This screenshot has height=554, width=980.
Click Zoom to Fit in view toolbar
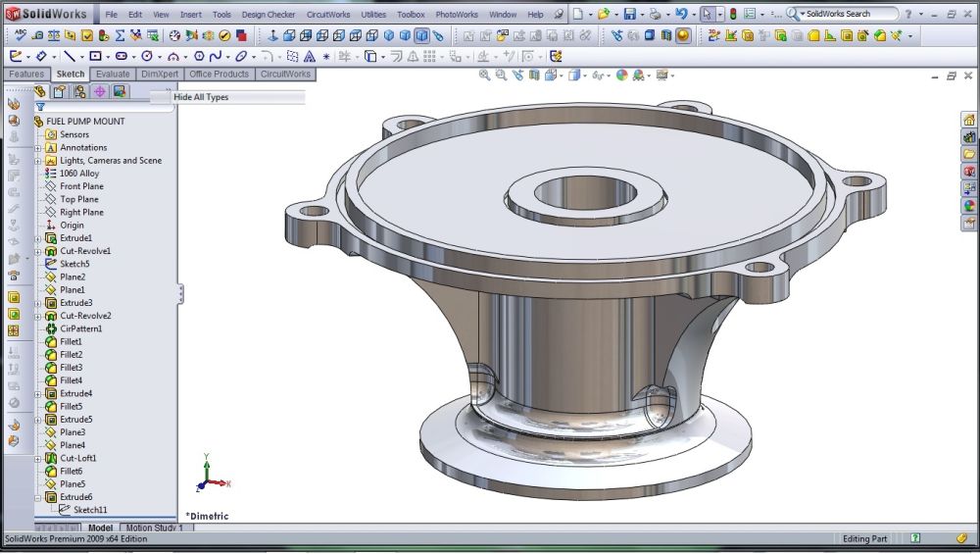(484, 76)
